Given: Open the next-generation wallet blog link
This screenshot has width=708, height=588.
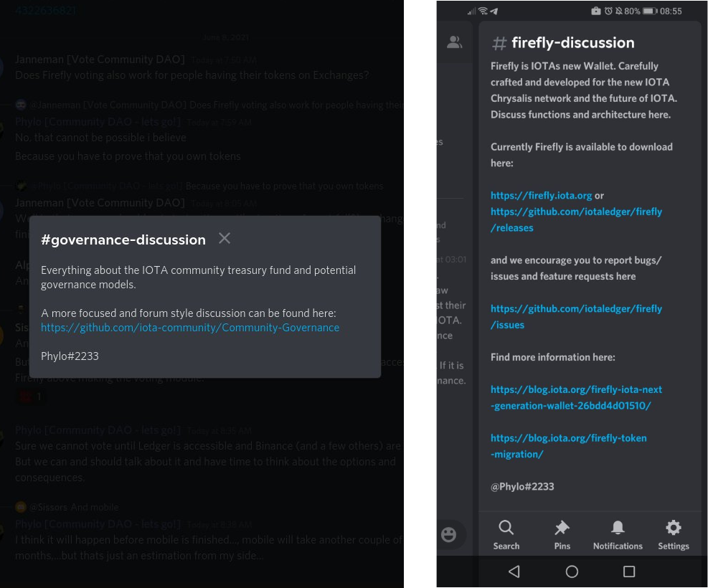Looking at the screenshot, I should 576,397.
